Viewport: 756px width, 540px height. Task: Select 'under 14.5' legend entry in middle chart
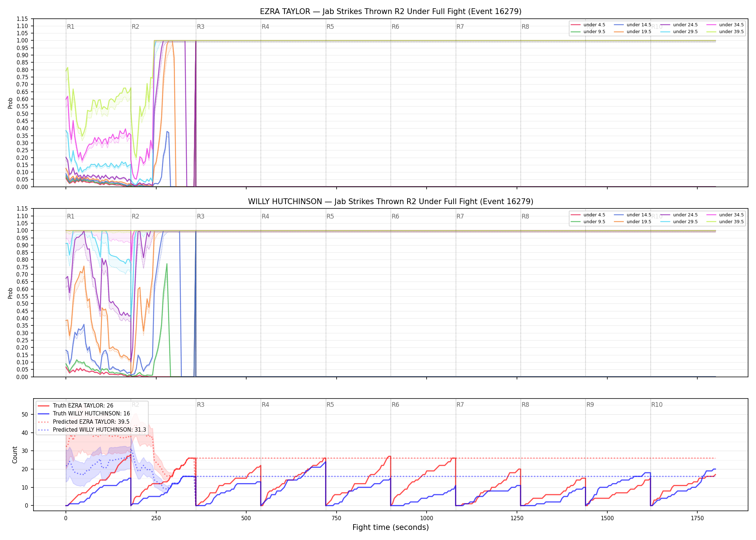633,215
